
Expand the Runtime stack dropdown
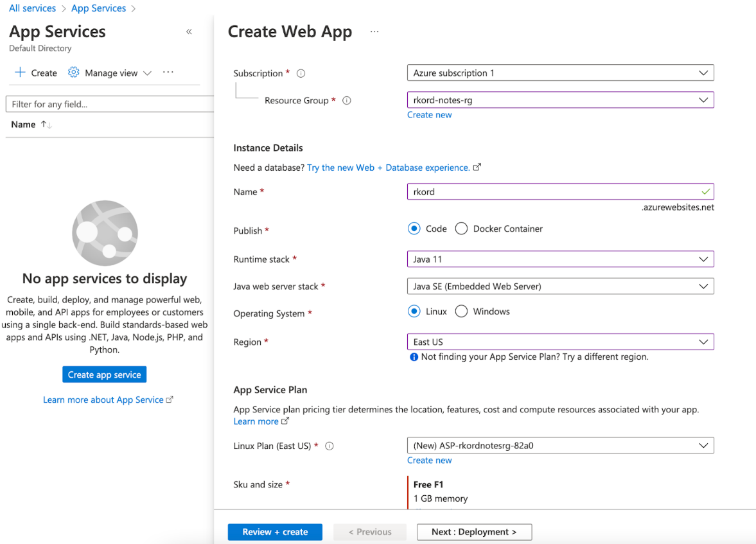(x=560, y=259)
